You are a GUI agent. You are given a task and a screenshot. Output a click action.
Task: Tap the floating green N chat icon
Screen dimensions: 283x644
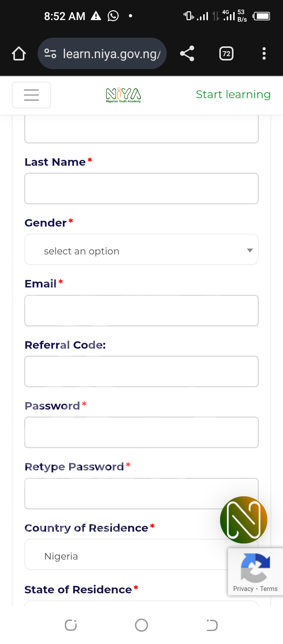[244, 520]
